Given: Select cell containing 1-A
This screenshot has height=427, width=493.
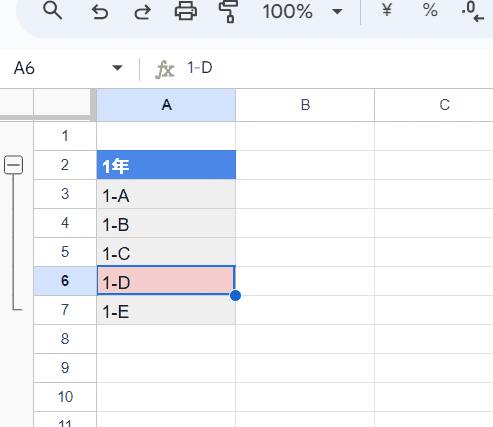Looking at the screenshot, I should tap(166, 194).
